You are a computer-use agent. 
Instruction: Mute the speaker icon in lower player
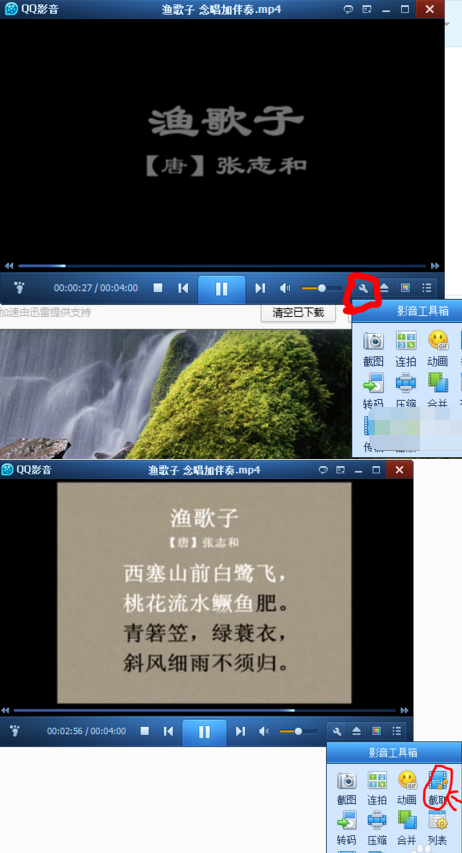click(264, 731)
